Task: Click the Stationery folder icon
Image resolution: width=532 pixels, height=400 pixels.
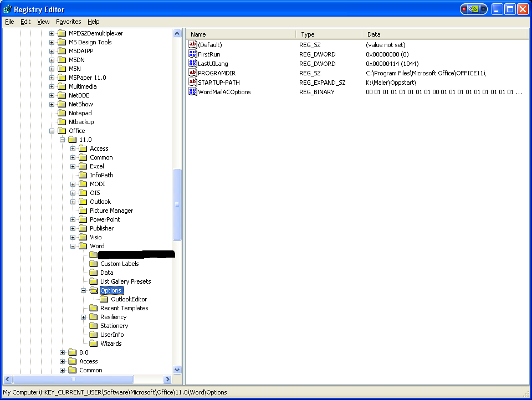Action: (93, 325)
